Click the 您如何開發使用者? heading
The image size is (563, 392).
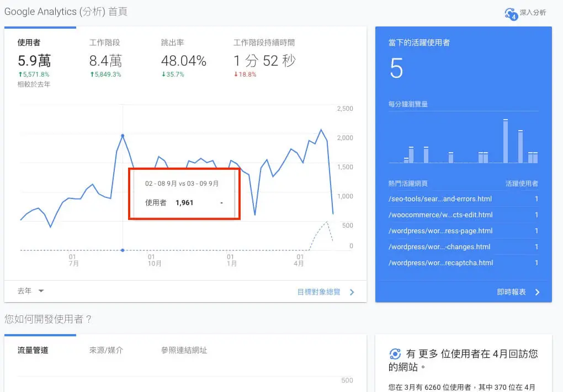point(48,319)
